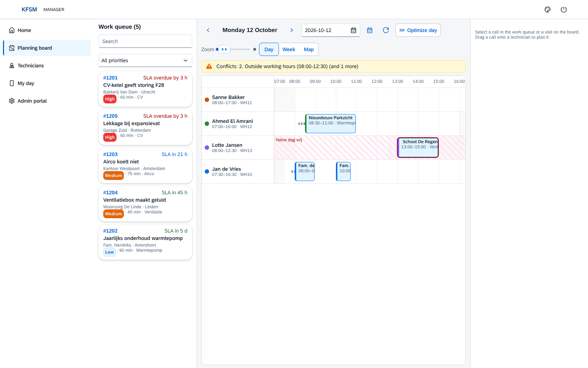Jump to today calendar button
This screenshot has width=588, height=368.
[x=370, y=30]
